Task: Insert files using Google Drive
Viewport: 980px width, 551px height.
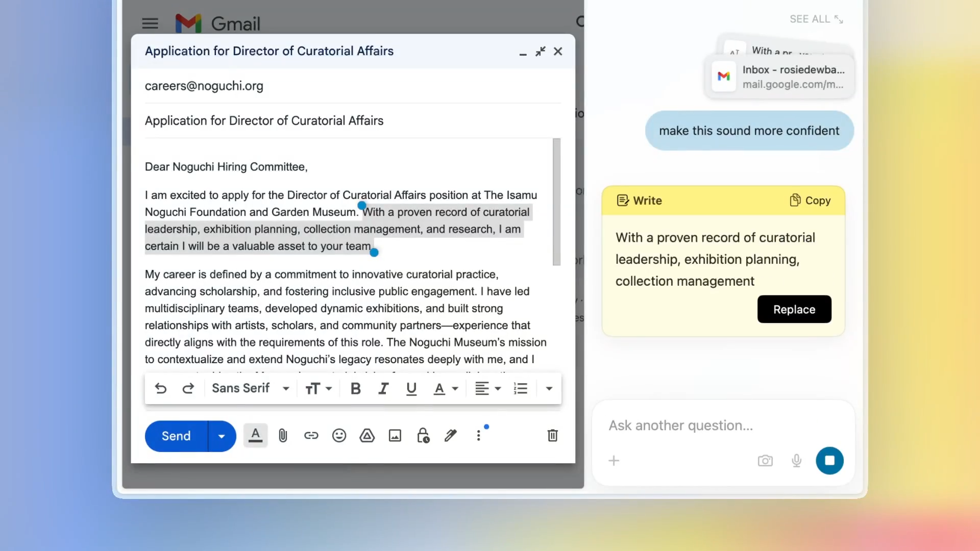Action: (x=367, y=436)
